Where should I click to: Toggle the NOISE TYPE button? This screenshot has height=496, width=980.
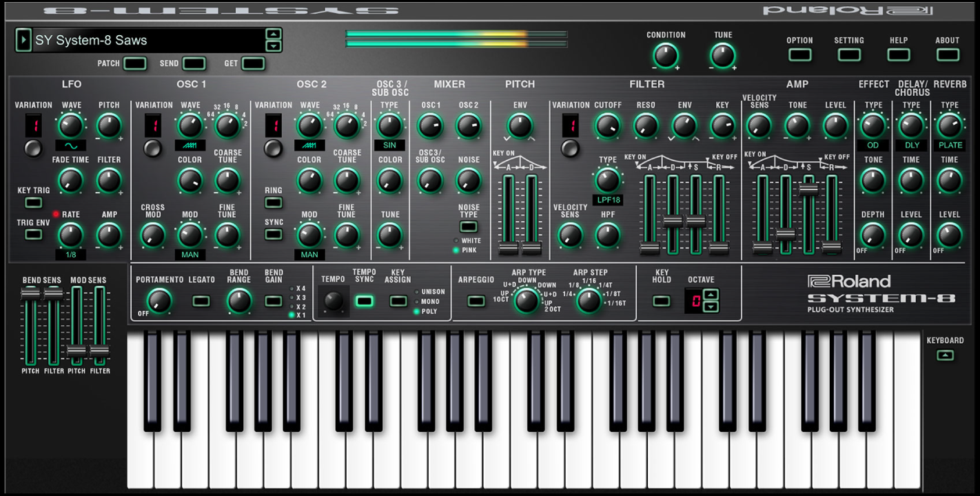[x=469, y=226]
